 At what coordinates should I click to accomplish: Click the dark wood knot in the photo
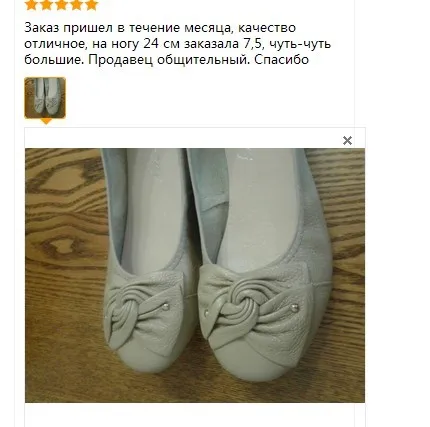[64, 246]
